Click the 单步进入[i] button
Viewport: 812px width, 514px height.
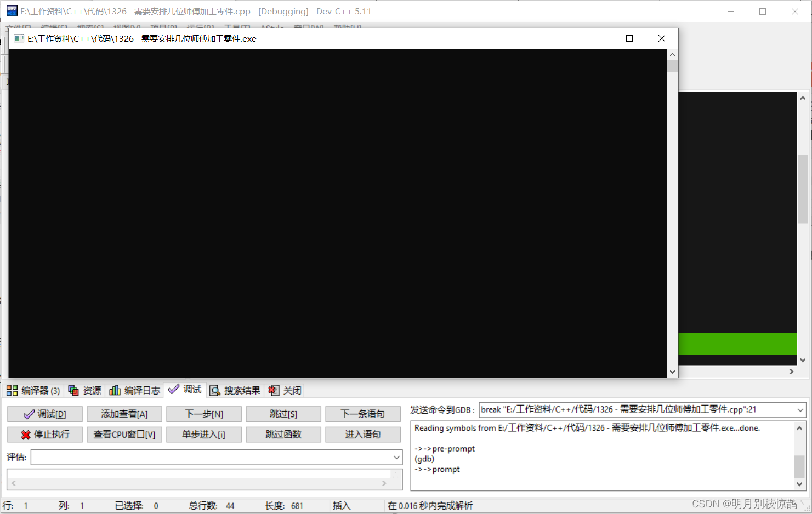coord(204,435)
